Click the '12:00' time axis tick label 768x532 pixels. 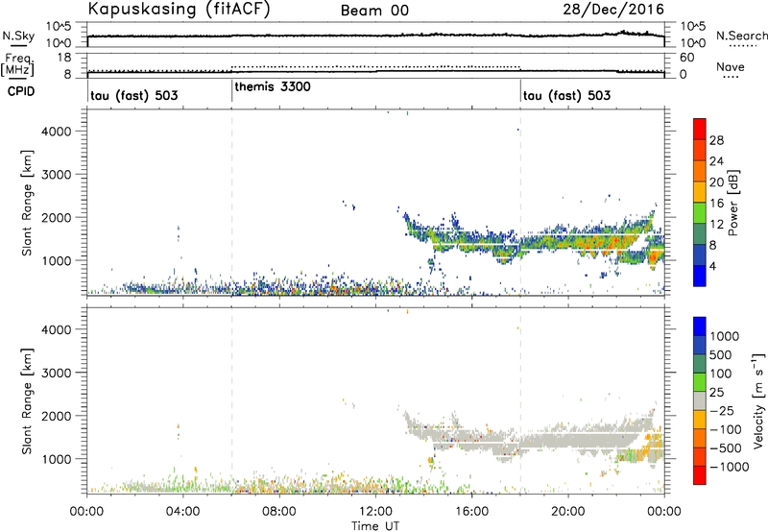point(375,512)
